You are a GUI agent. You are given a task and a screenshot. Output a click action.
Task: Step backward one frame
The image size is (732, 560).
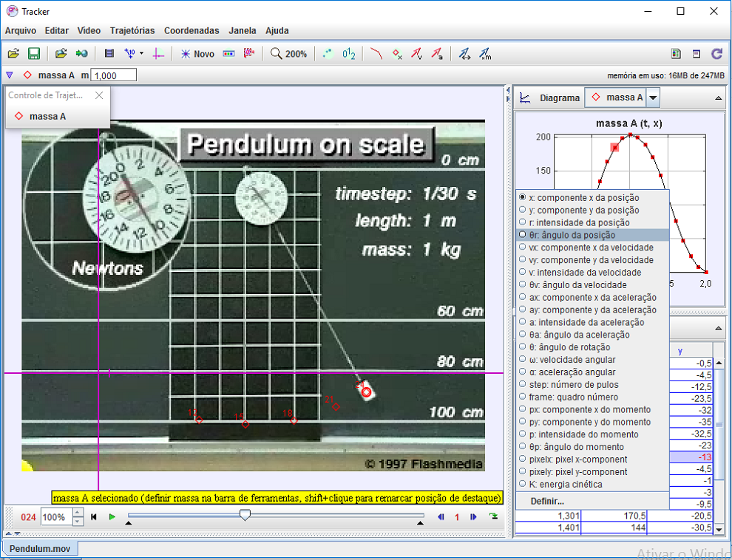[441, 516]
